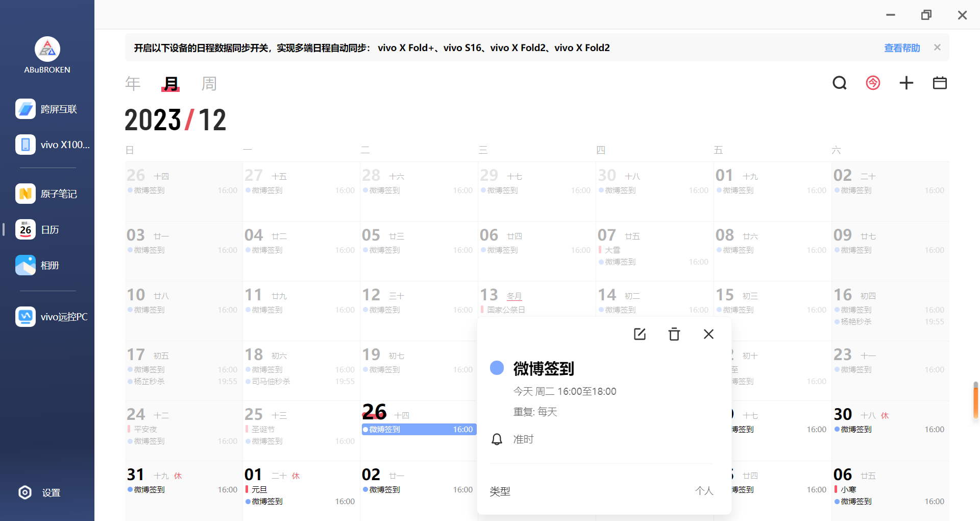
Task: Open 微博签到 event on January 02
Action: coord(418,489)
